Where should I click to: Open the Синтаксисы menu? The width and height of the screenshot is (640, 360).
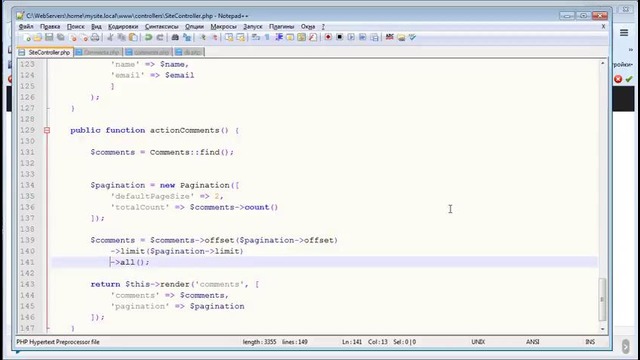pyautogui.click(x=162, y=27)
